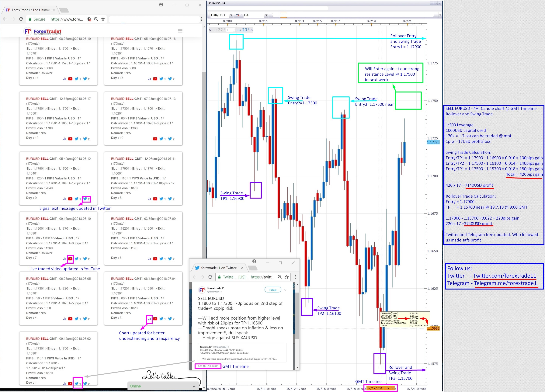Expand the tweet options chevron beside Follow
The image size is (545, 392).
[285, 290]
